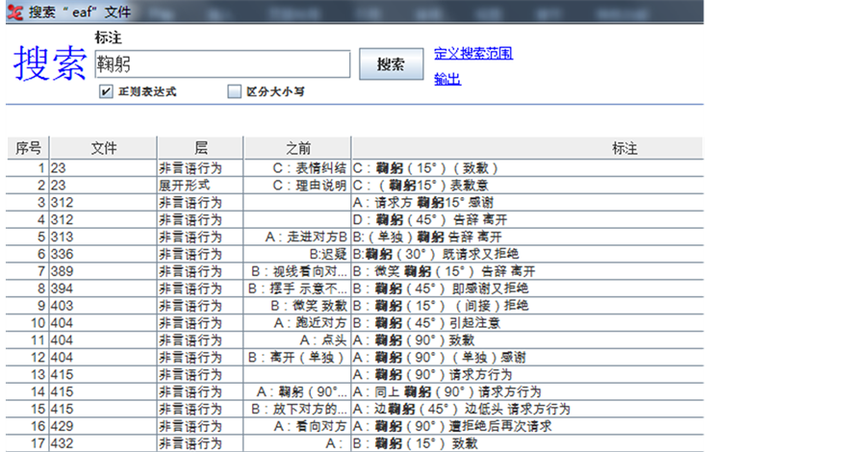The image size is (868, 452).
Task: Click the 之前 column header
Action: click(297, 148)
